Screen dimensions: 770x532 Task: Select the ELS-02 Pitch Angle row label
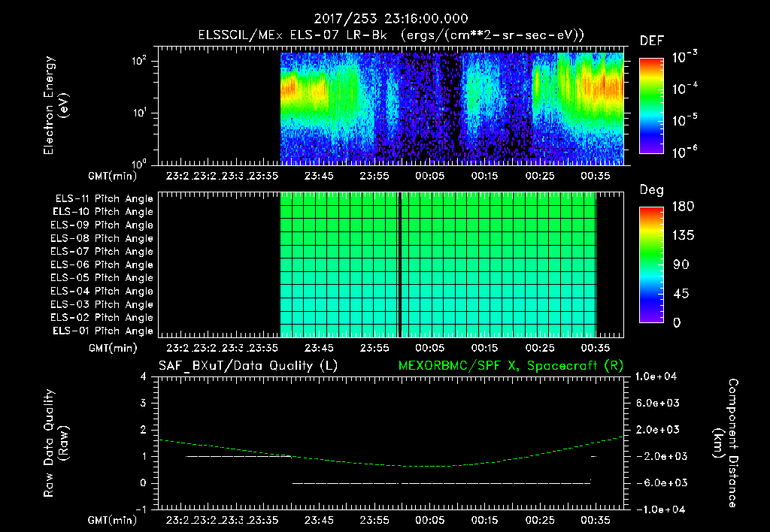coord(102,318)
